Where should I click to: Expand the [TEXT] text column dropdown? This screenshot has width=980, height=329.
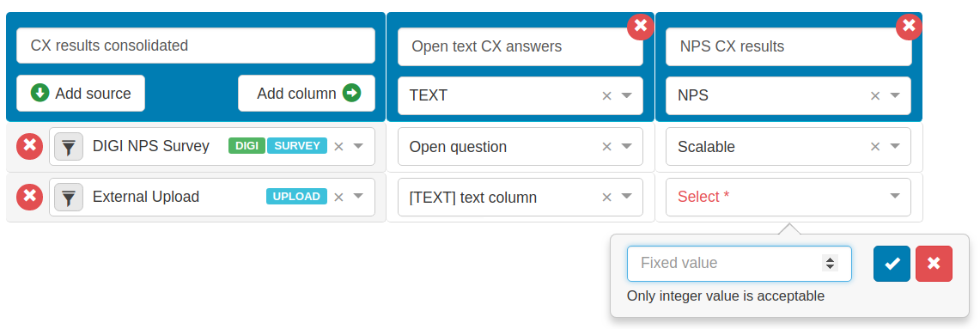[626, 197]
